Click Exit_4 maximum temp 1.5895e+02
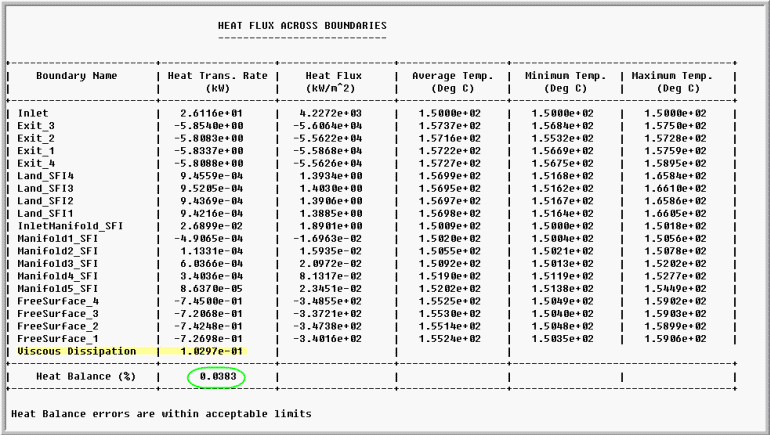This screenshot has width=770, height=435. [x=675, y=163]
